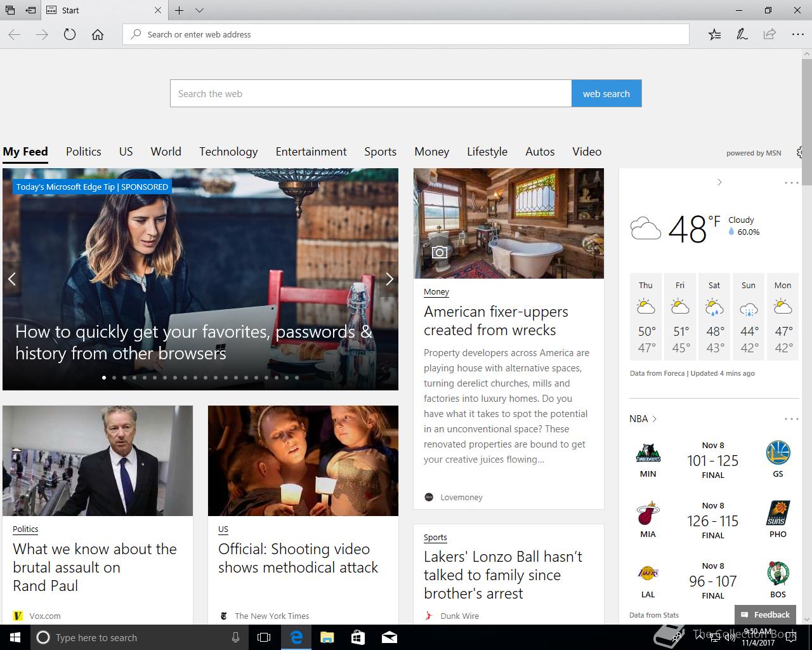Open the US news tab
812x650 pixels.
point(126,152)
